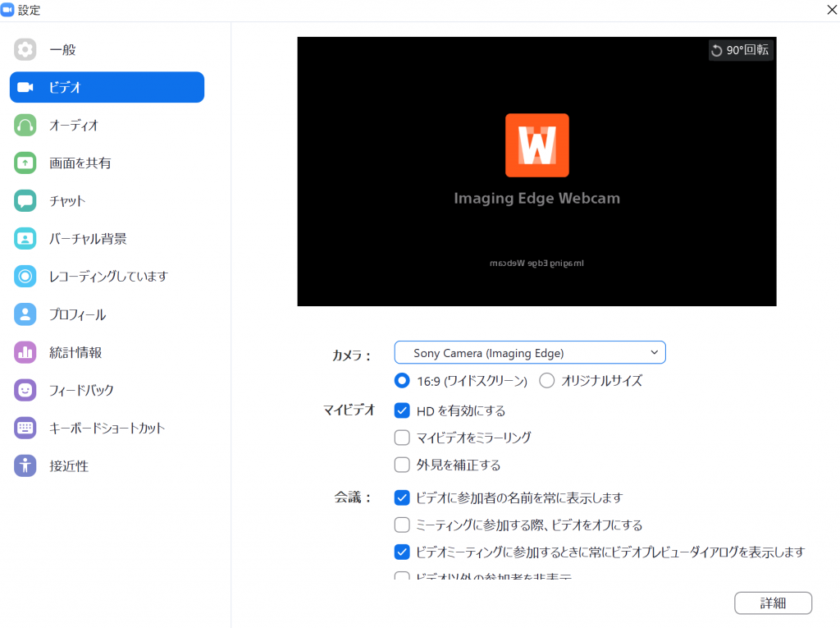Open フィードバック tab

click(x=107, y=390)
